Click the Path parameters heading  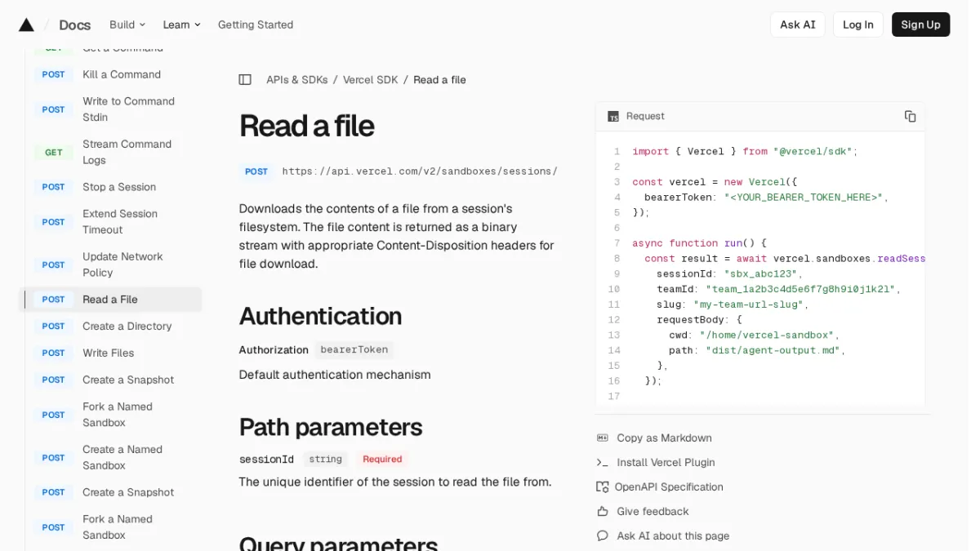tap(330, 427)
